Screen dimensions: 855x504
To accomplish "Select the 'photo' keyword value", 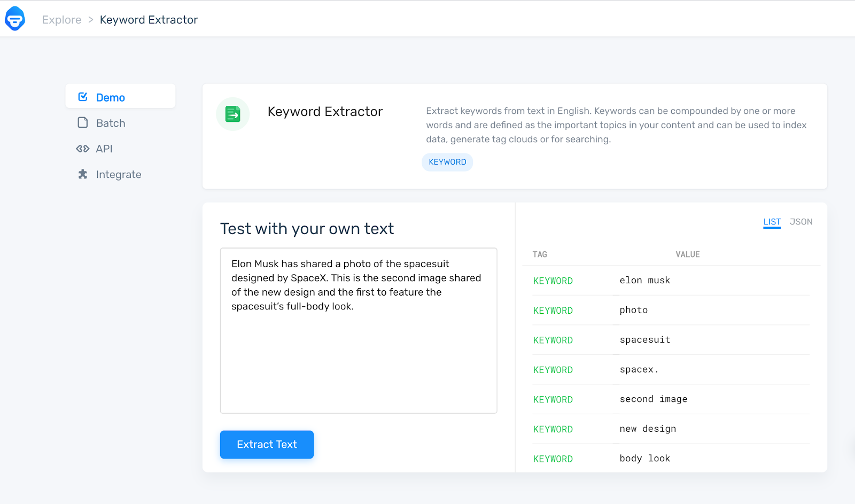I will (x=634, y=311).
